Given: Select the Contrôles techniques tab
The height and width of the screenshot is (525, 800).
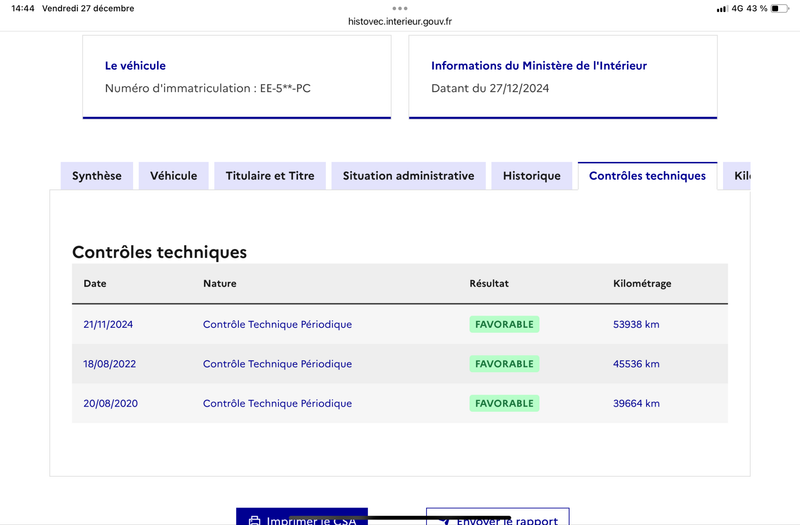Looking at the screenshot, I should (x=647, y=176).
